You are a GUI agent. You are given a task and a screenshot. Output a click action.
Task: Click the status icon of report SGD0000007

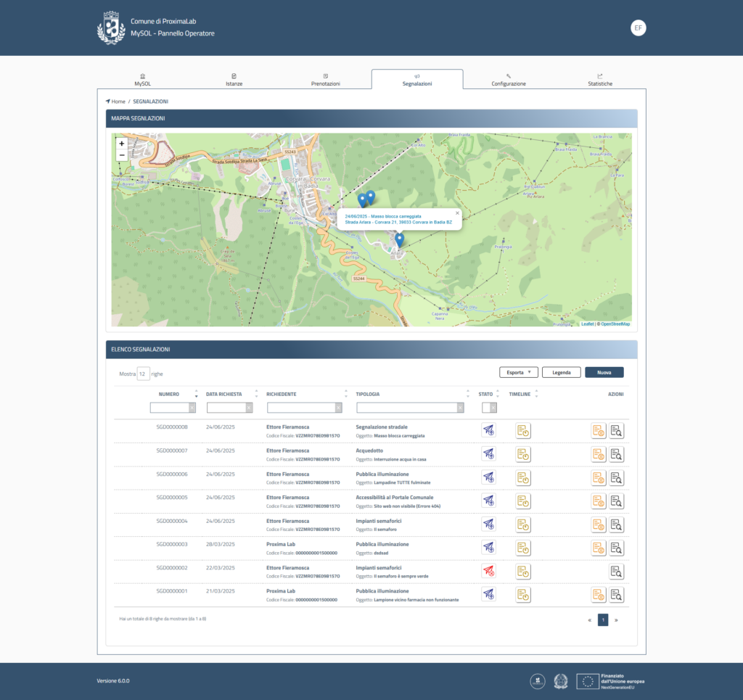(488, 454)
